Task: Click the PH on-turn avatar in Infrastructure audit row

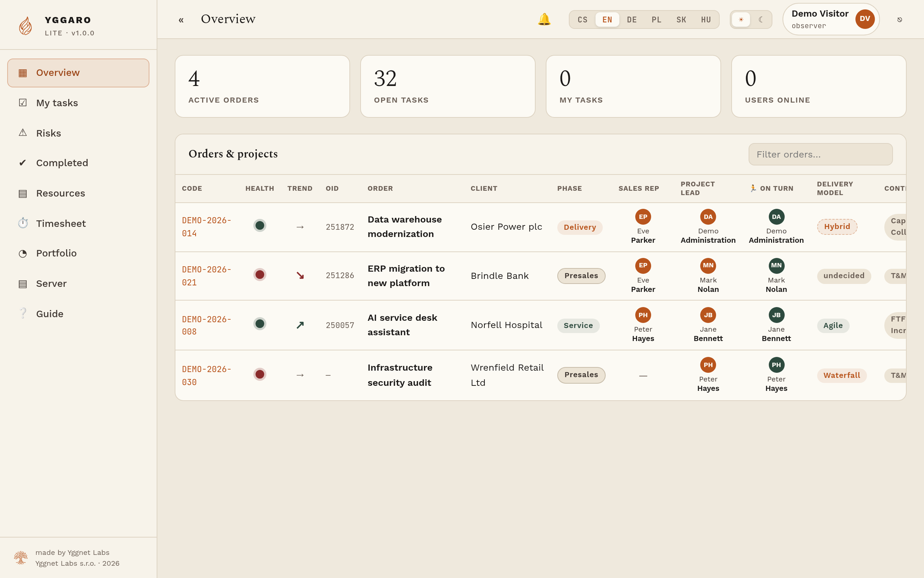Action: pos(776,365)
